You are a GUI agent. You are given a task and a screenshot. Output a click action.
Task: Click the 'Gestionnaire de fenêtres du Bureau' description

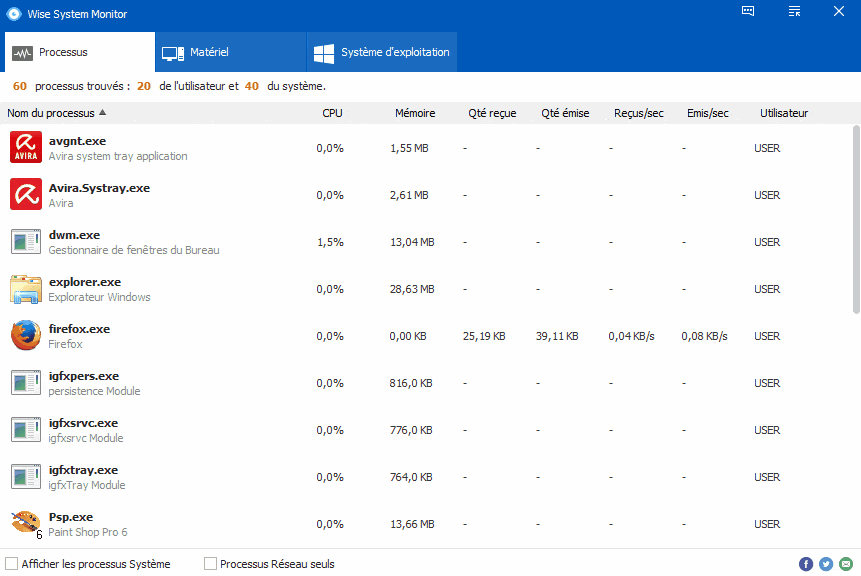point(134,250)
